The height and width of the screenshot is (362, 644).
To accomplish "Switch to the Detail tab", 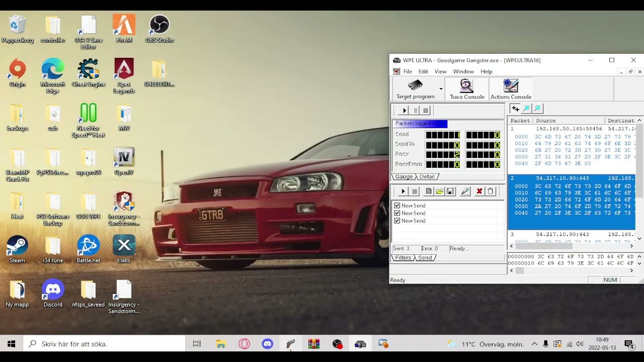I will tap(427, 176).
